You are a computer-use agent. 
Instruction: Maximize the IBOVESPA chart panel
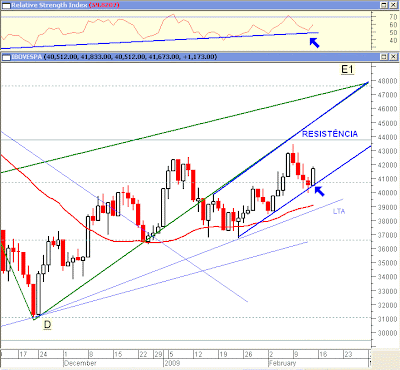(384, 57)
